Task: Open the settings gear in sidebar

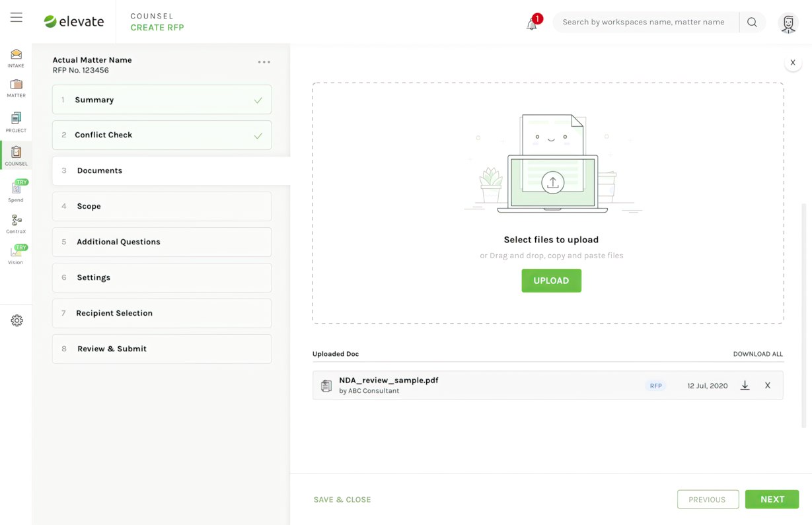Action: [x=17, y=321]
